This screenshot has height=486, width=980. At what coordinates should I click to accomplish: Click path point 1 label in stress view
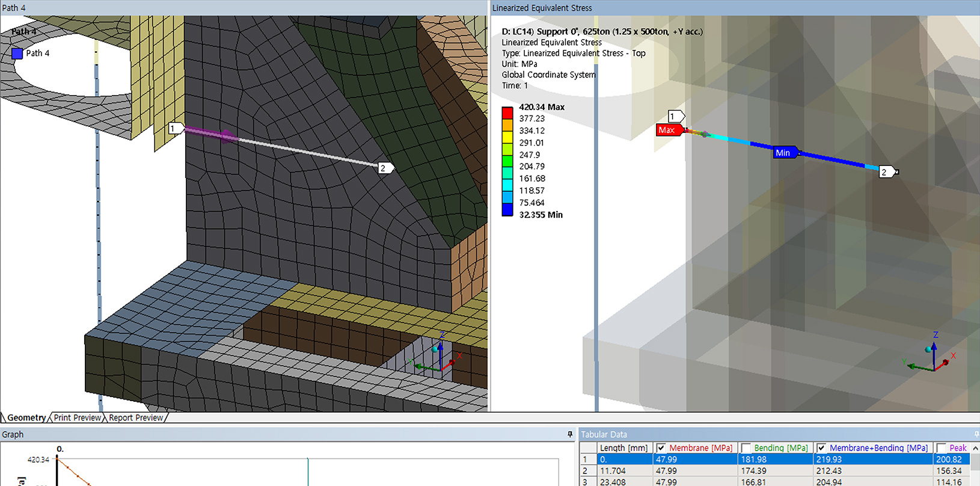coord(676,116)
